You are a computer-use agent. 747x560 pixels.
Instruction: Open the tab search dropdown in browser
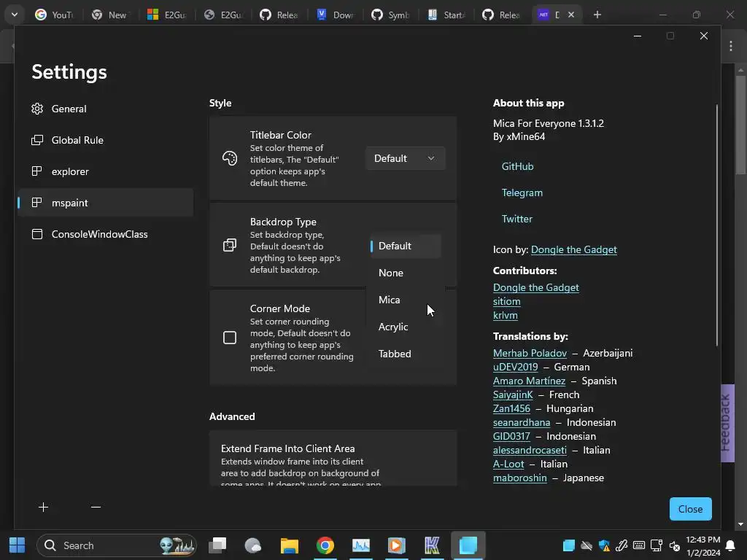point(15,15)
